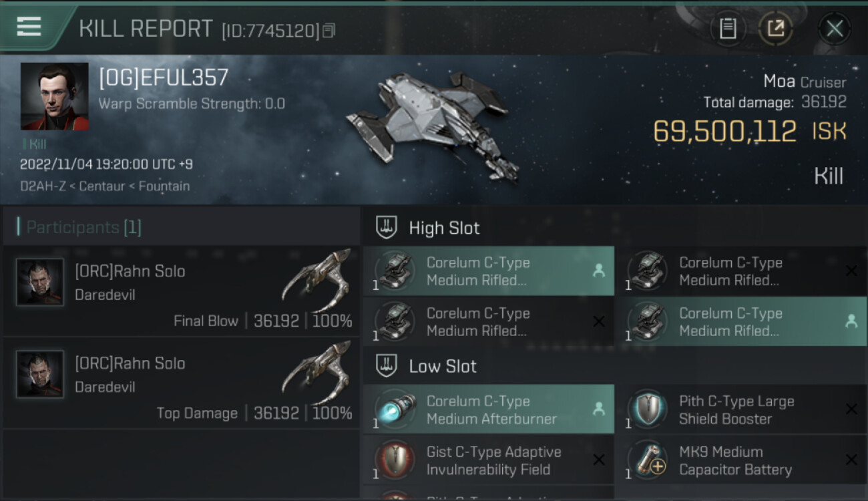The image size is (868, 501).
Task: Click the Medium Afterburner module icon
Action: pyautogui.click(x=395, y=409)
